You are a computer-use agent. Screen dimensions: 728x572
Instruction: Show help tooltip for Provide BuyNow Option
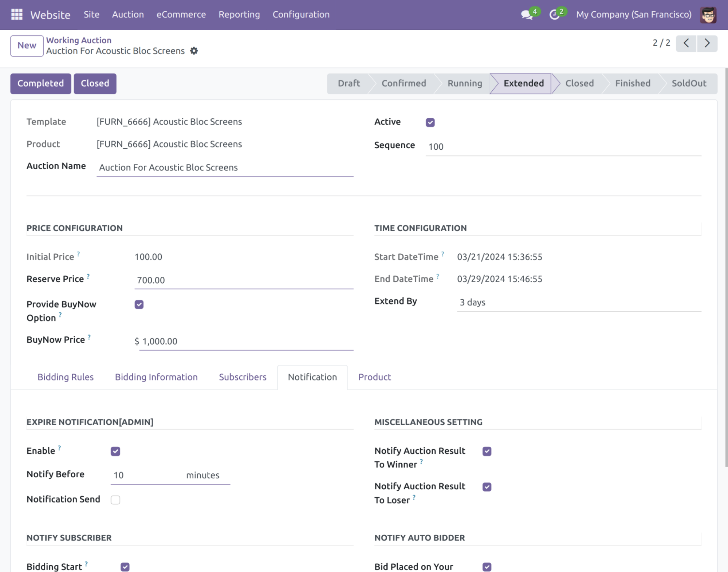click(x=60, y=315)
